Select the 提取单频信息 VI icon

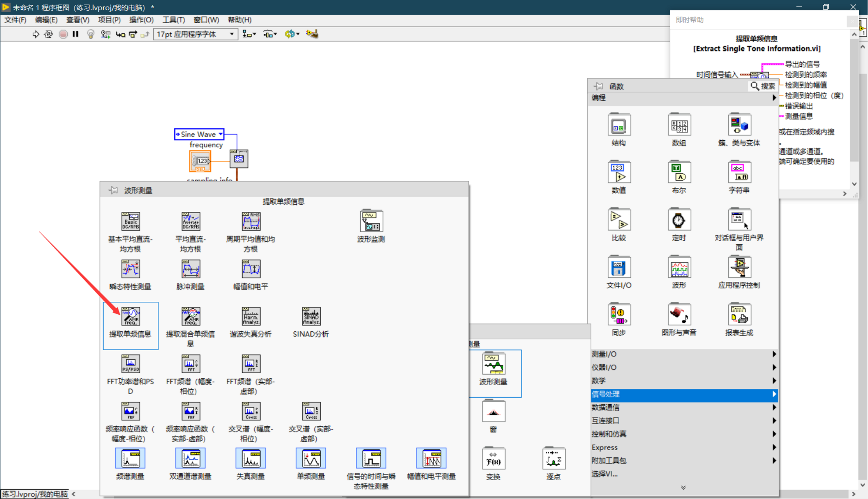pyautogui.click(x=130, y=317)
